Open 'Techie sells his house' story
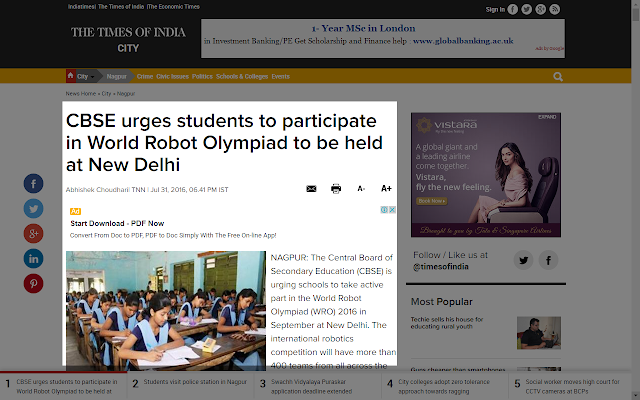Screen dimensions: 640x400 pos(447,323)
